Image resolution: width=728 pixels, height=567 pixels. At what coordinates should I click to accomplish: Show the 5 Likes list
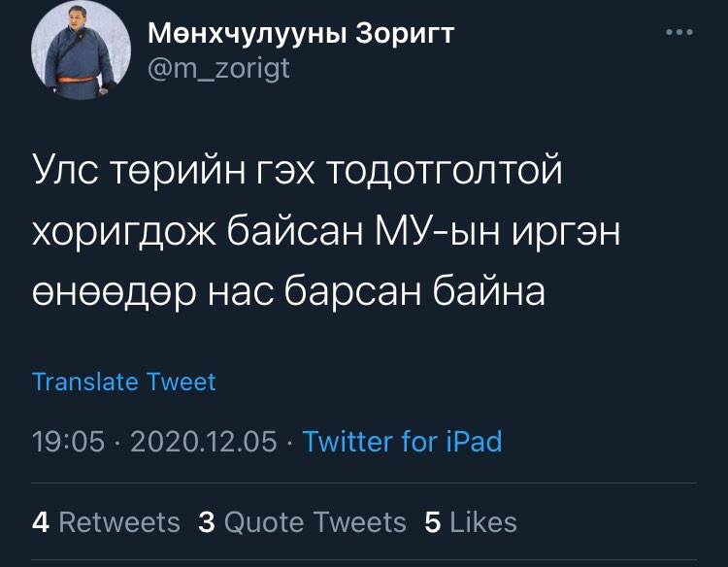coord(471,521)
